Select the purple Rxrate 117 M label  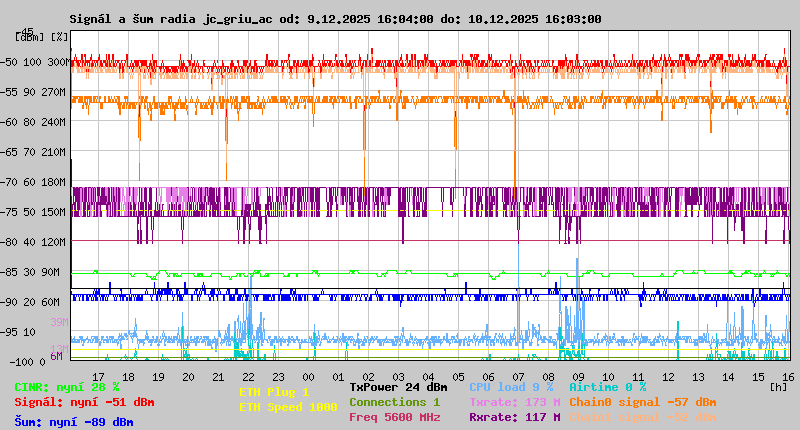pos(514,417)
